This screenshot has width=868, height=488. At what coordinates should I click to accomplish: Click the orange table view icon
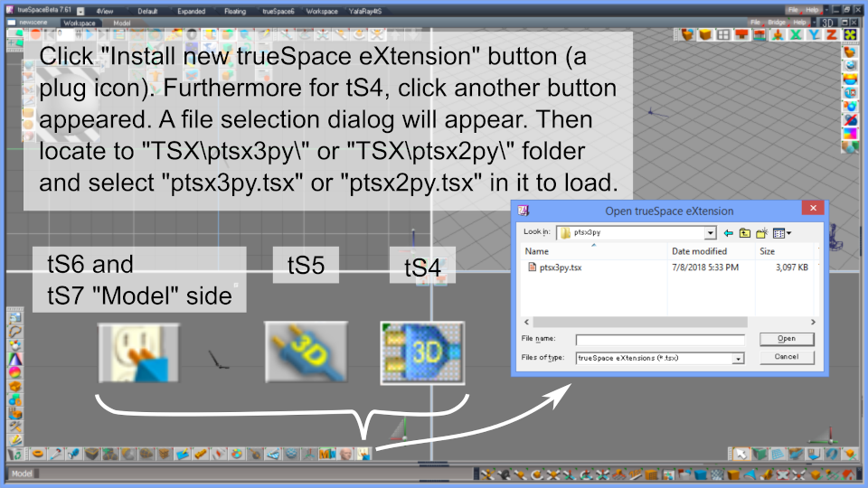coord(741,35)
